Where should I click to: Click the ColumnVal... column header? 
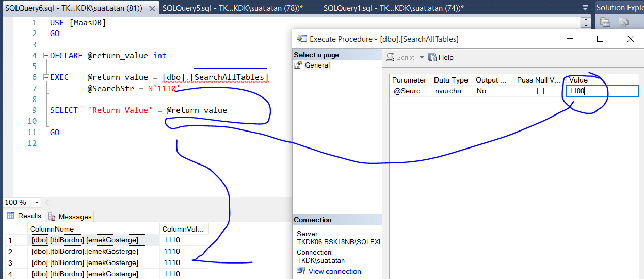184,229
